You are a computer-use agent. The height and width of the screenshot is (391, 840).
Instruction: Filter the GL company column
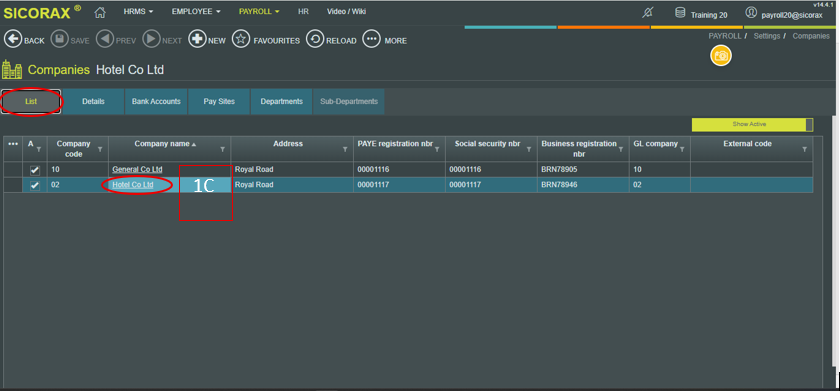click(682, 150)
